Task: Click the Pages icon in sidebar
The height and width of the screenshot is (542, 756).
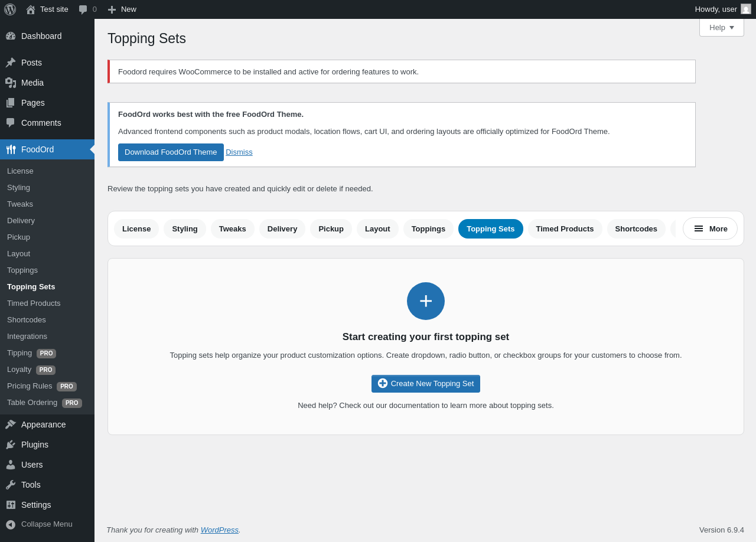Action: (x=11, y=103)
